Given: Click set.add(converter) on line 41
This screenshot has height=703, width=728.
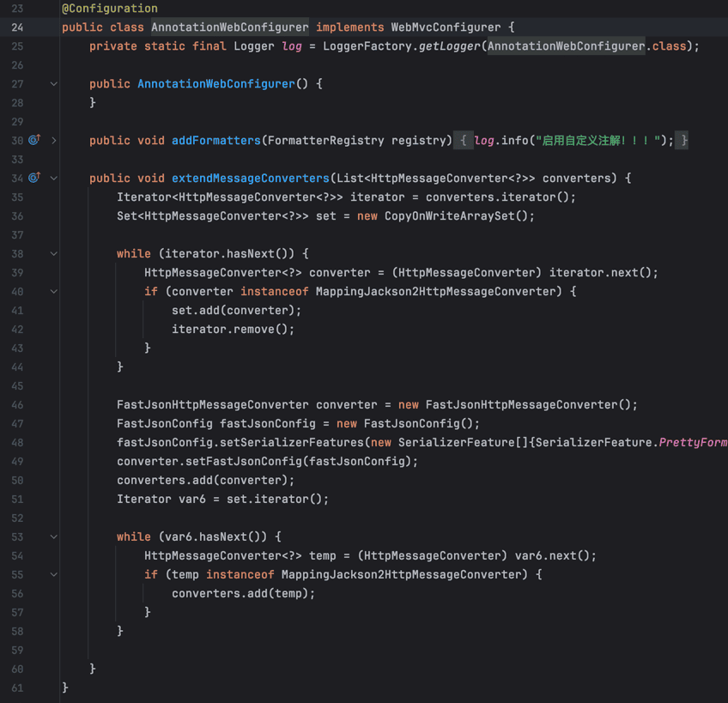Looking at the screenshot, I should (234, 310).
